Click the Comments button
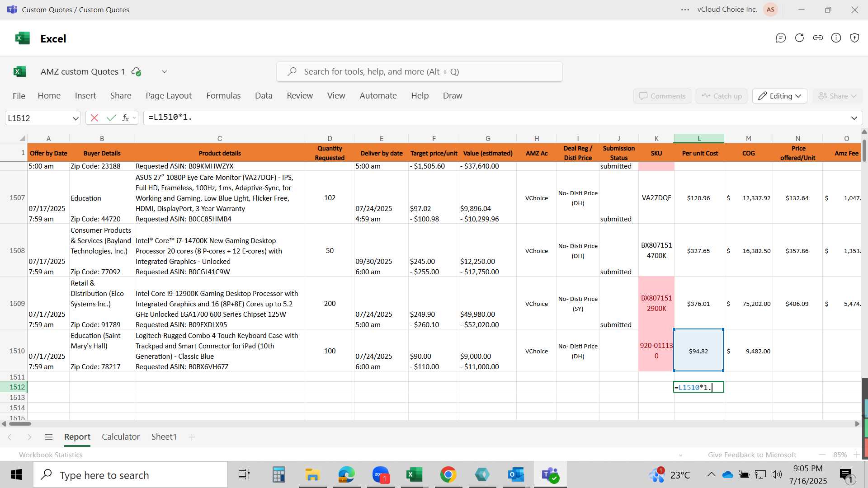868x488 pixels. [662, 96]
